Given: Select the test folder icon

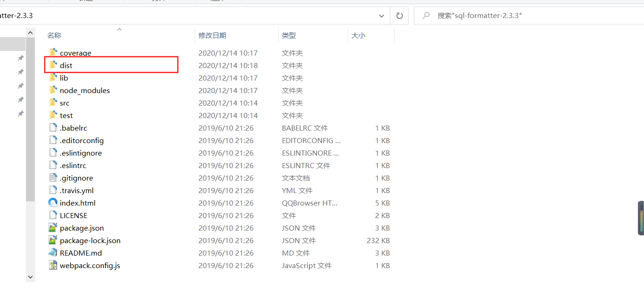Looking at the screenshot, I should click(x=53, y=115).
